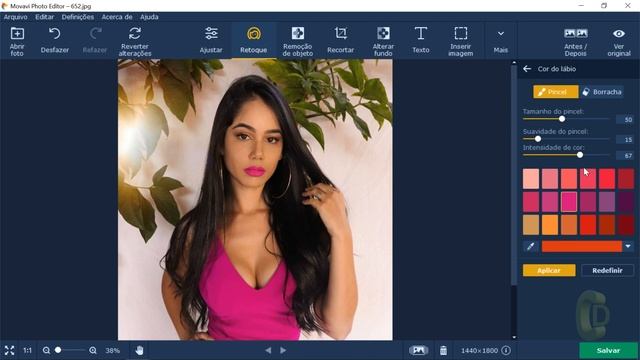
Task: Select the Texto tool
Action: pyautogui.click(x=420, y=40)
